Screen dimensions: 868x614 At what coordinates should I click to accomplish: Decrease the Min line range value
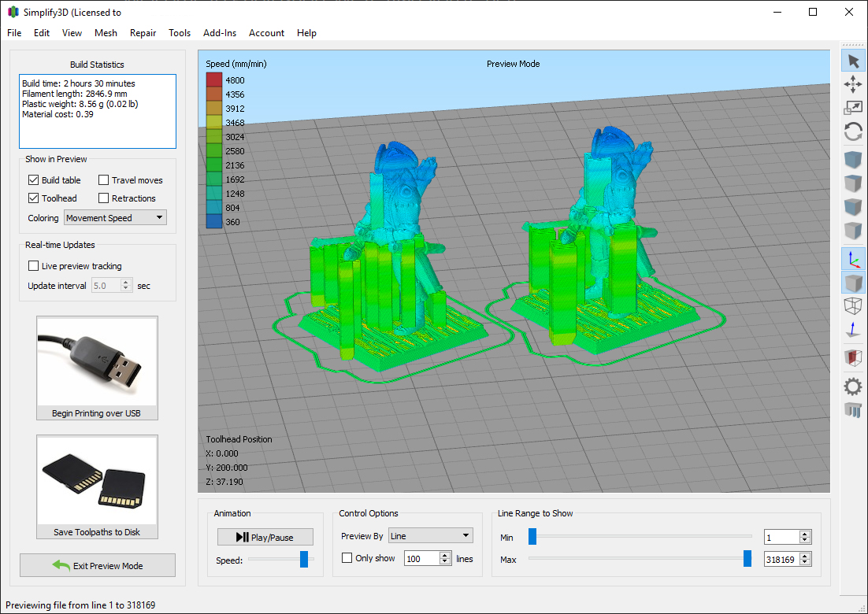click(805, 541)
